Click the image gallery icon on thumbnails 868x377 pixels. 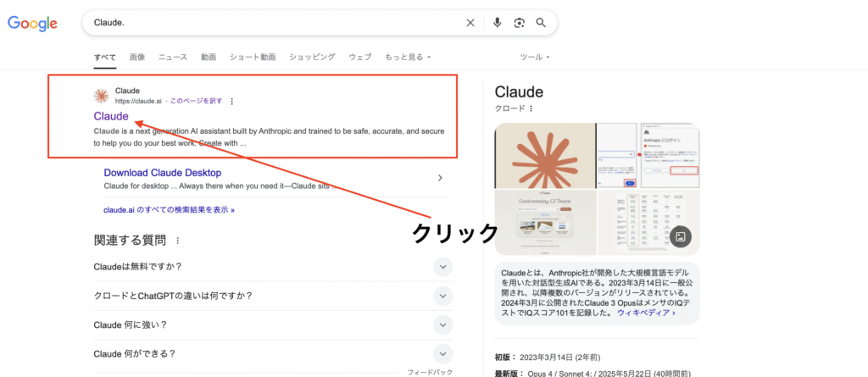681,236
